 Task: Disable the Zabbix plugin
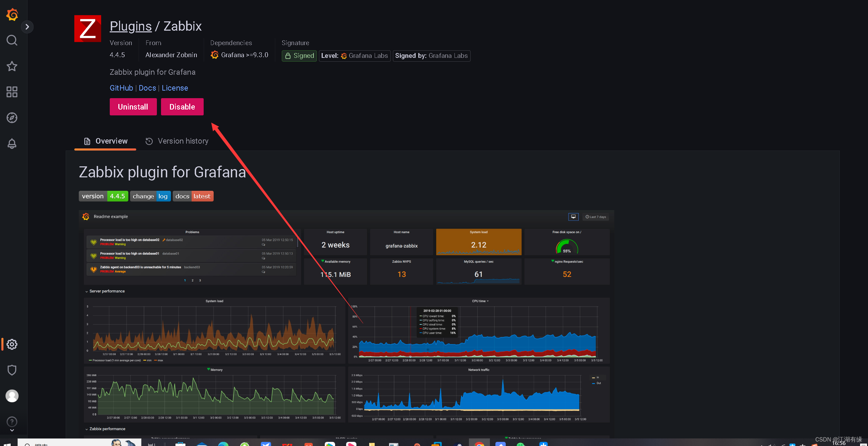pyautogui.click(x=182, y=107)
